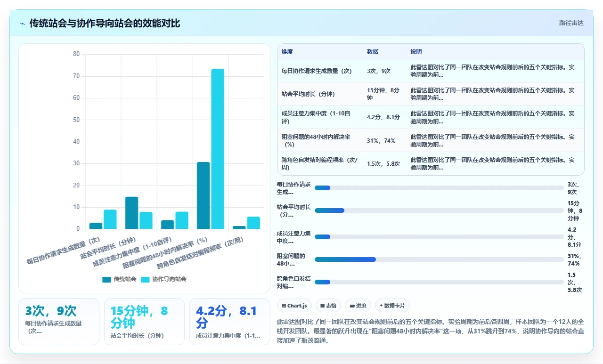Viewport: 603px width, 364px height.
Task: Open the 15分钟，8分钟 data card
Action: pos(144,322)
